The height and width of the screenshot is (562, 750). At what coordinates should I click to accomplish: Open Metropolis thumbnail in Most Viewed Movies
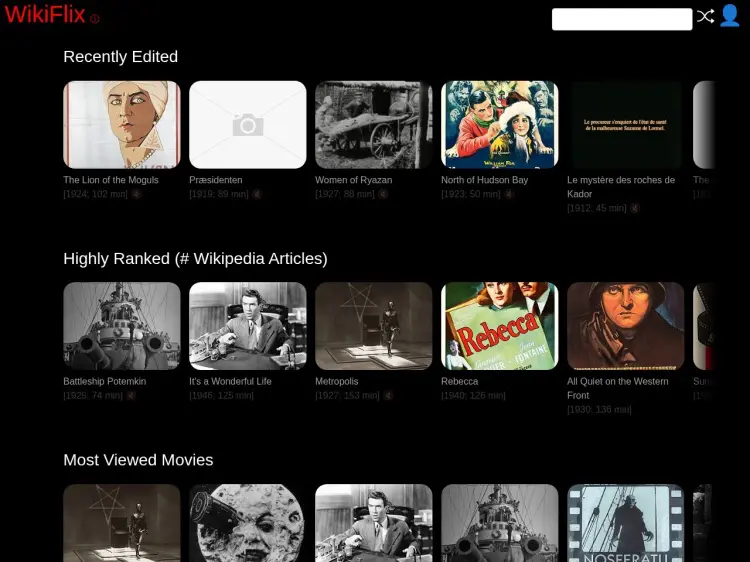(x=122, y=523)
